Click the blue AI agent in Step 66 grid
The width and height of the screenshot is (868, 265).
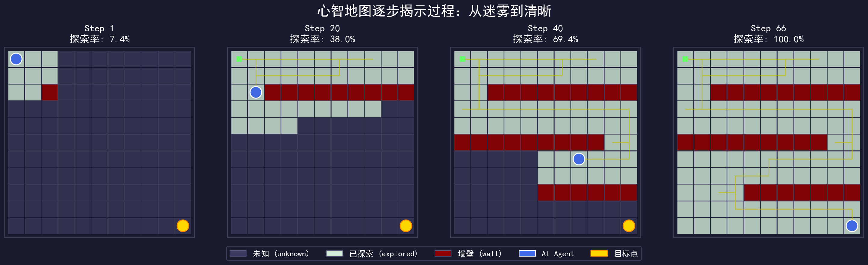click(x=852, y=226)
